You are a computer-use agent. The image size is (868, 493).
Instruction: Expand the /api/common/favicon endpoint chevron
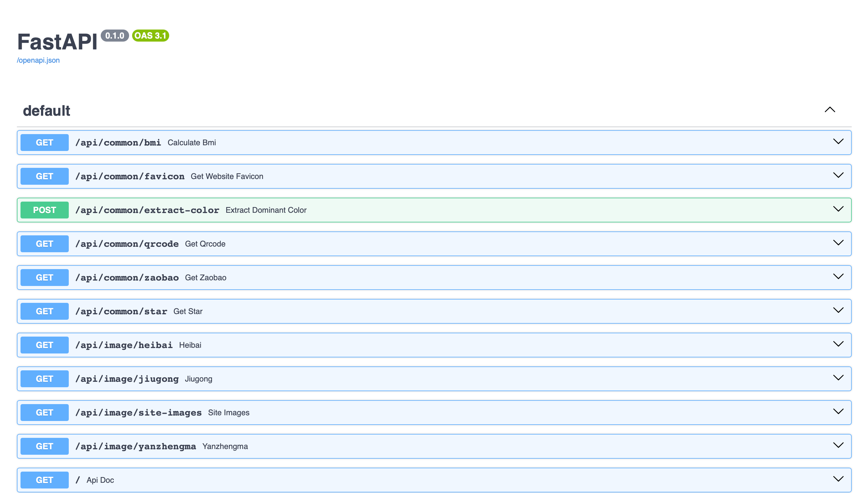[x=838, y=175]
